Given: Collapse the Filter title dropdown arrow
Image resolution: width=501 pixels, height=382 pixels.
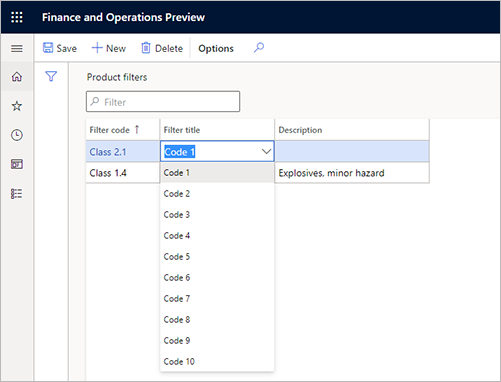Looking at the screenshot, I should [x=266, y=152].
